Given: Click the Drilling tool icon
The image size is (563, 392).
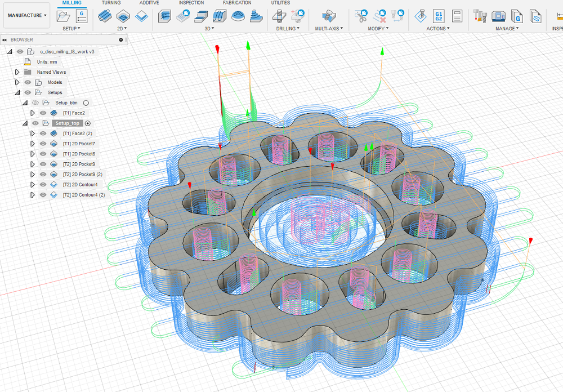Looking at the screenshot, I should (x=279, y=16).
